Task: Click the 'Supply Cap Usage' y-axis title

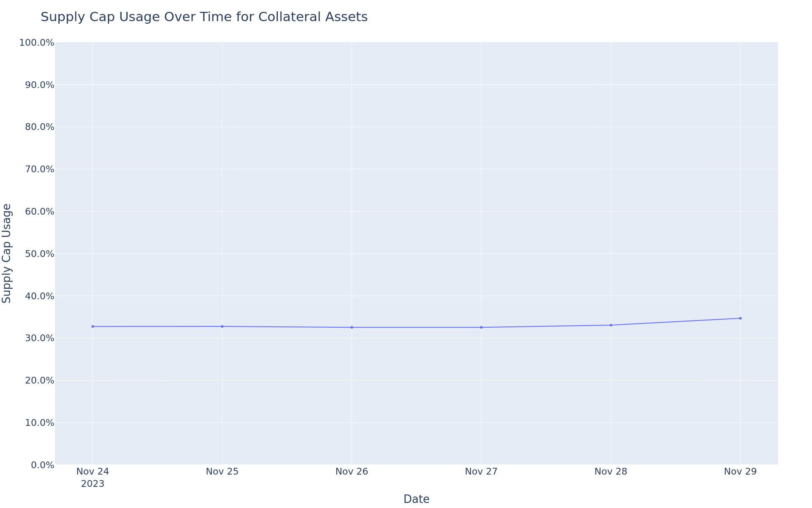Action: click(7, 253)
